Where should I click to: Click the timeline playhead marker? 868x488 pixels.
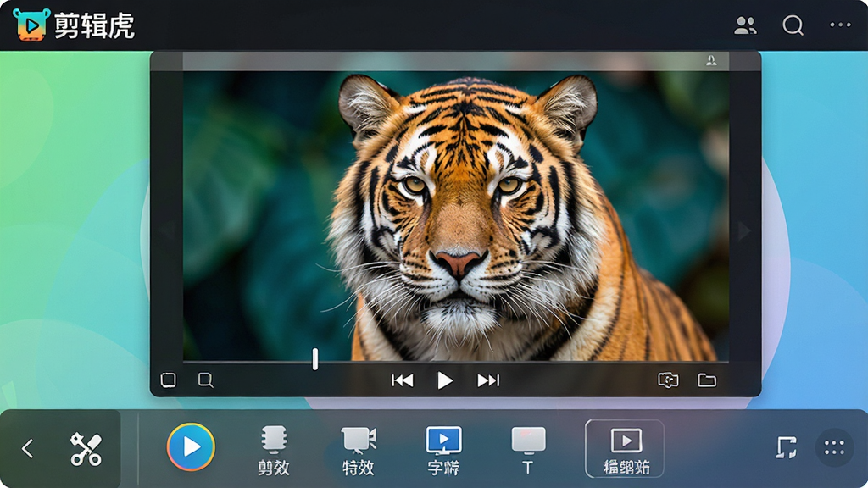pyautogui.click(x=315, y=358)
